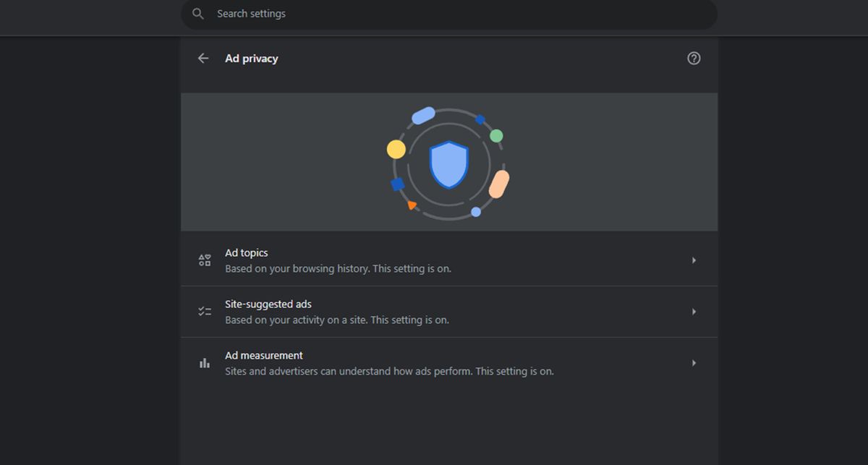Open the Site-suggested ads settings row
The height and width of the screenshot is (465, 868).
pyautogui.click(x=448, y=311)
